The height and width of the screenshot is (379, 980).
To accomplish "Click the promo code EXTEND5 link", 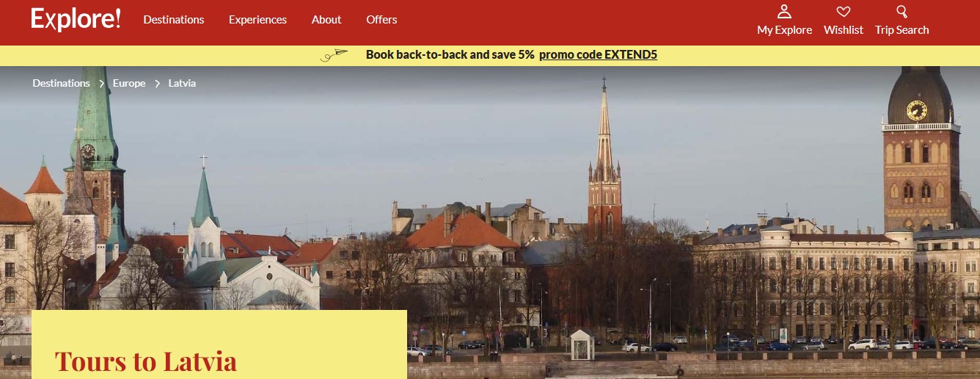I will pos(598,54).
